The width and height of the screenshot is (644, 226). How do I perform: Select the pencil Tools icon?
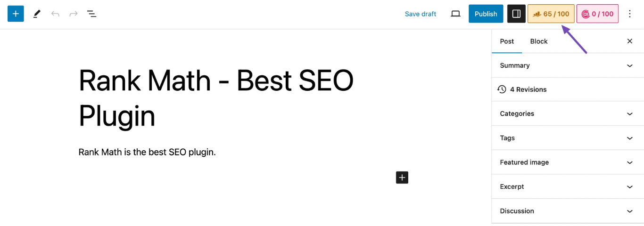[x=37, y=14]
